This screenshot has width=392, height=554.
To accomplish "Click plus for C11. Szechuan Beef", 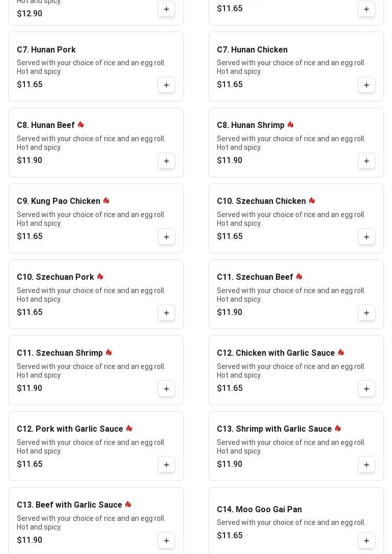I will pos(367,312).
